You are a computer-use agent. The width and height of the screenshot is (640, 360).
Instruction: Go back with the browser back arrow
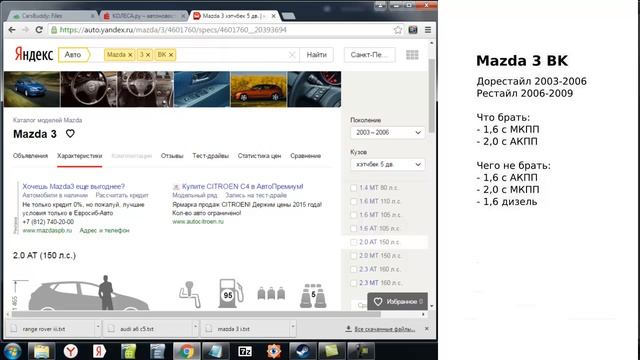[12, 30]
